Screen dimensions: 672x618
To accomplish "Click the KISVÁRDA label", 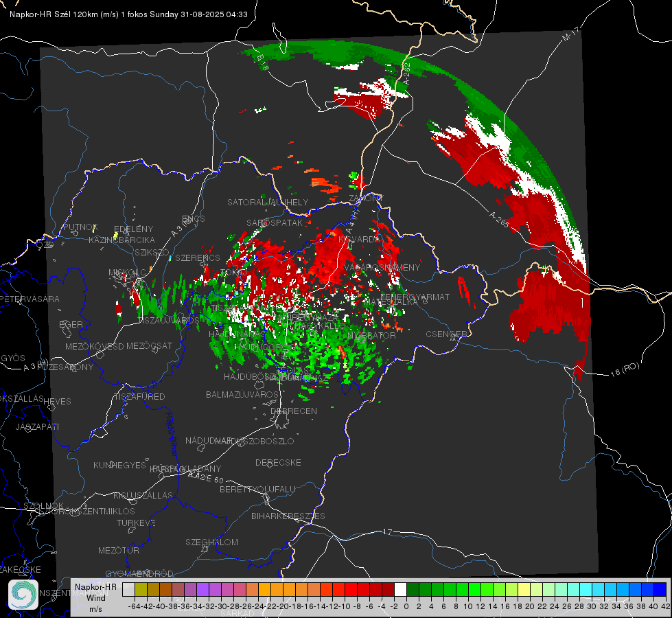I will click(359, 240).
